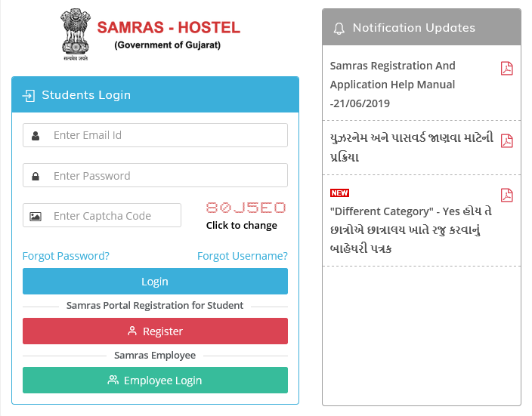532x416 pixels.
Task: Click the image icon in Captcha field
Action: 36,217
